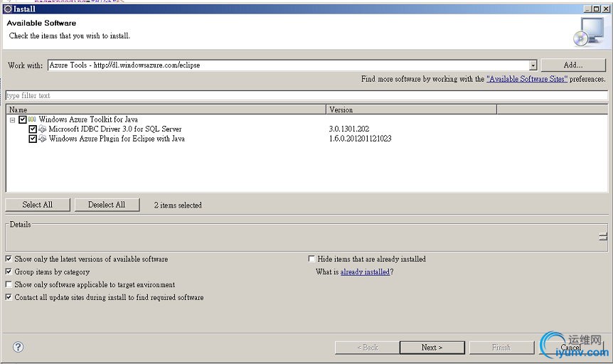
Task: Click the Select All button
Action: 38,205
